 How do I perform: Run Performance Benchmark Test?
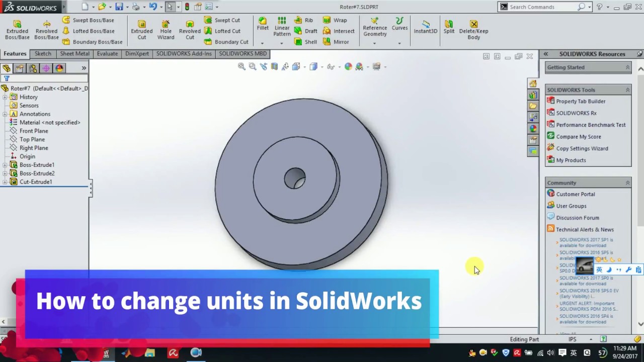point(591,125)
